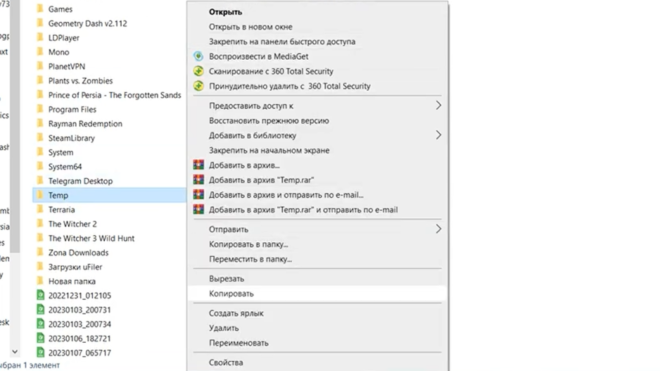Select the 'Новая папка' folder name
The height and width of the screenshot is (371, 660).
72,281
